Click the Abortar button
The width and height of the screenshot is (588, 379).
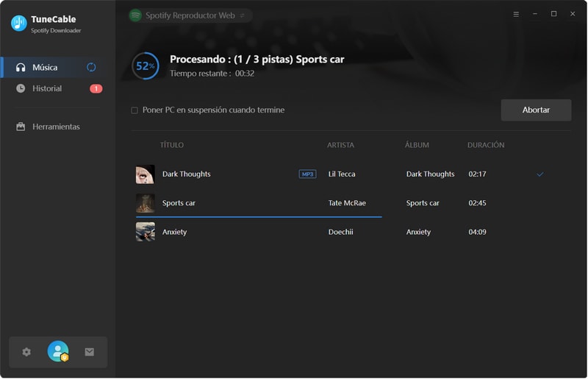point(536,110)
